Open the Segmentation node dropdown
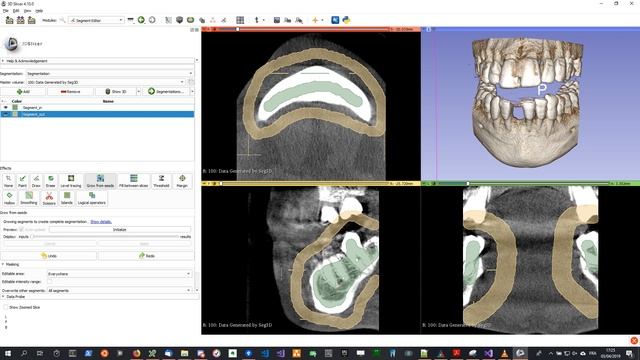The width and height of the screenshot is (640, 360). [109, 73]
